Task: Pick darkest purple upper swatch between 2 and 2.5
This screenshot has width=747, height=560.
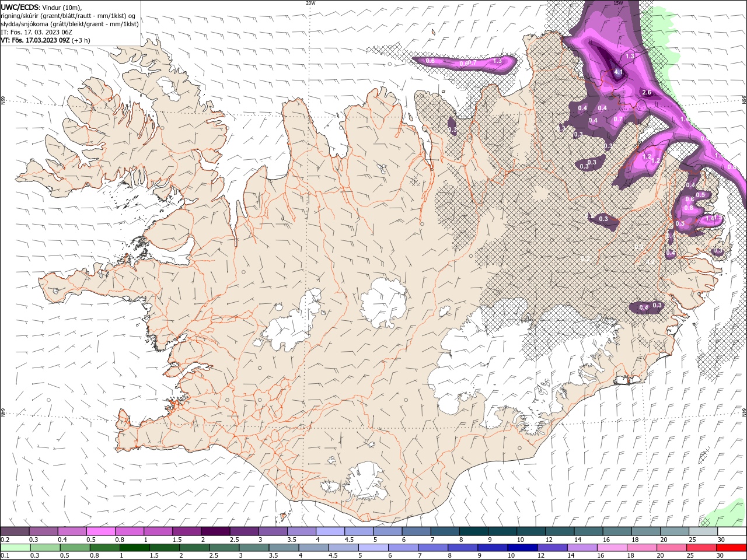Action: (215, 531)
